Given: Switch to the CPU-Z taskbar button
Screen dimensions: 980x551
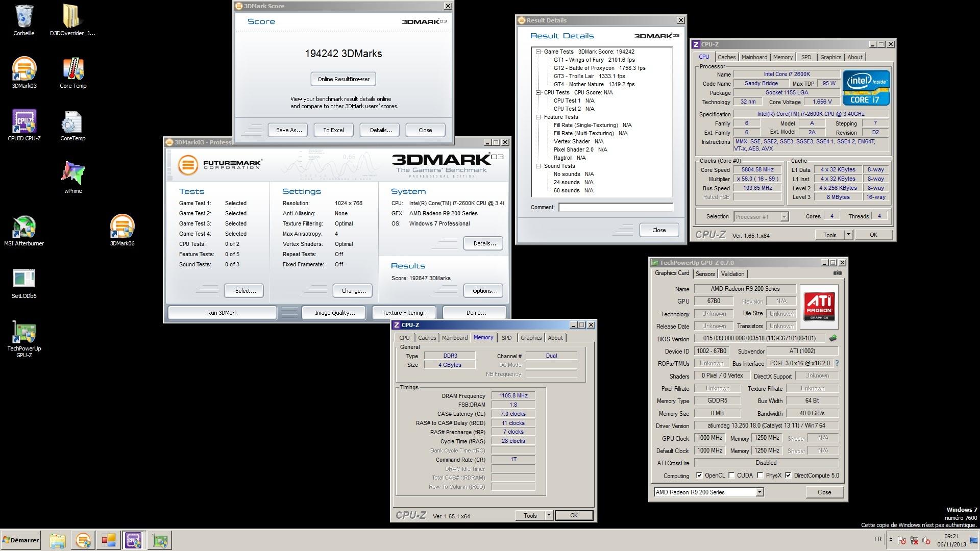Looking at the screenshot, I should point(134,540).
